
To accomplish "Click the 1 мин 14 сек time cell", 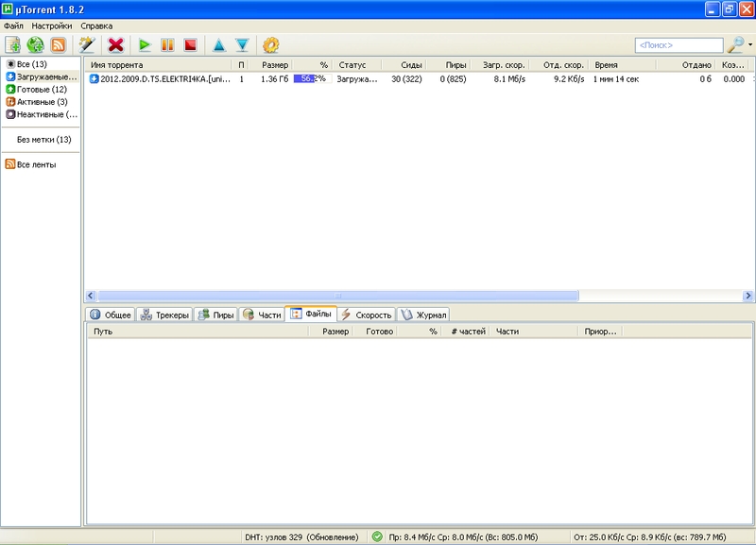I will pos(616,79).
